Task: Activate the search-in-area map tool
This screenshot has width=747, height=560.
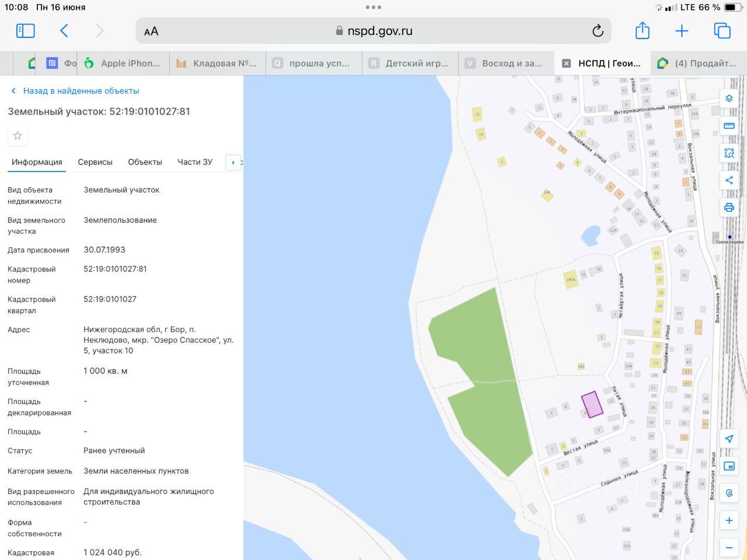Action: pos(729,153)
